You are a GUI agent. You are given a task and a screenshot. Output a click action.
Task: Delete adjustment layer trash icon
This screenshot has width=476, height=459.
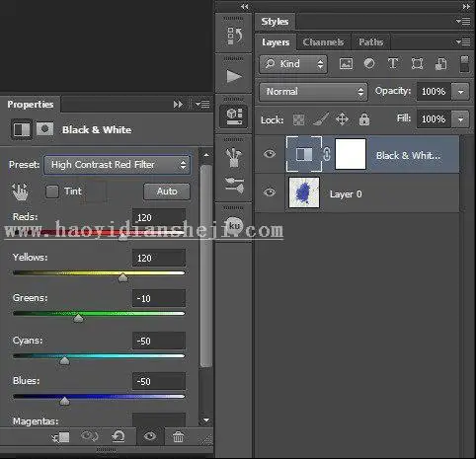coord(178,437)
